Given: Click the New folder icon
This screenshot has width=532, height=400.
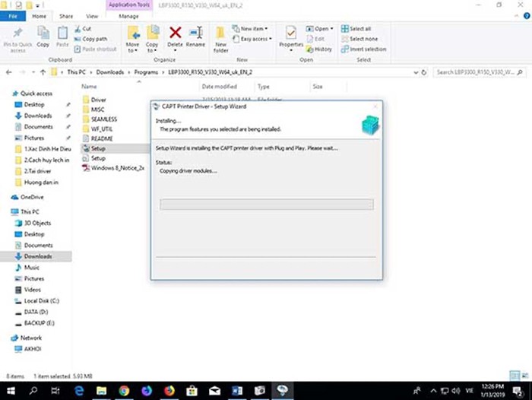Looking at the screenshot, I should point(221,40).
